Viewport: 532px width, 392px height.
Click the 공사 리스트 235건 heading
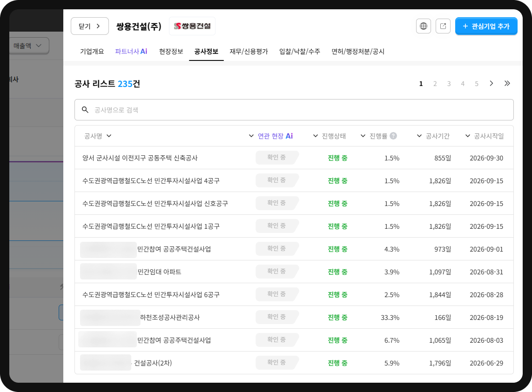pyautogui.click(x=107, y=84)
